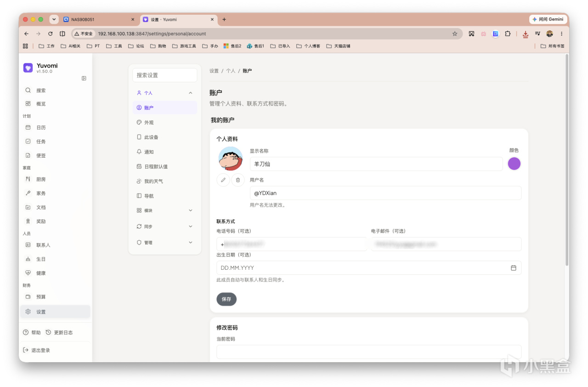Select 账户 in settings menu
Image resolution: width=588 pixels, height=387 pixels.
164,108
